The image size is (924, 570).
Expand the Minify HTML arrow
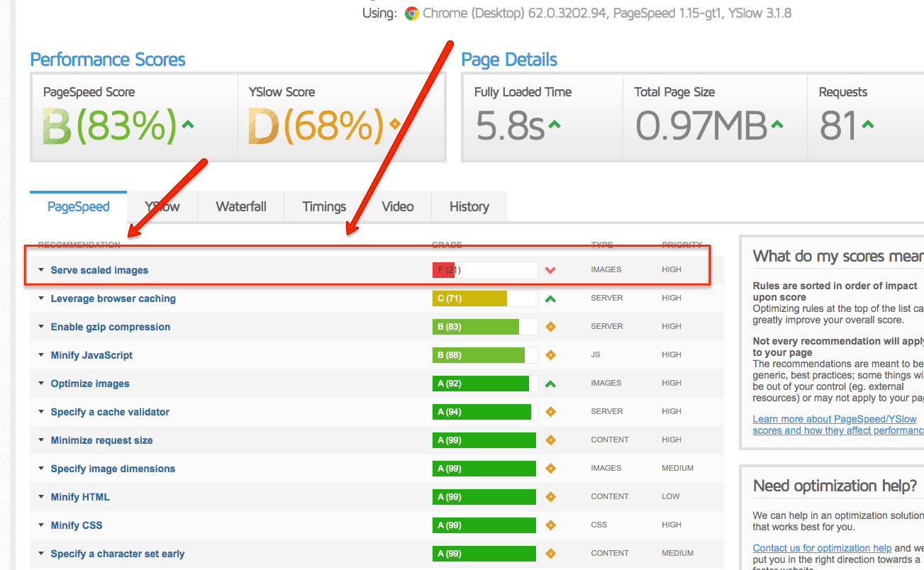point(41,497)
